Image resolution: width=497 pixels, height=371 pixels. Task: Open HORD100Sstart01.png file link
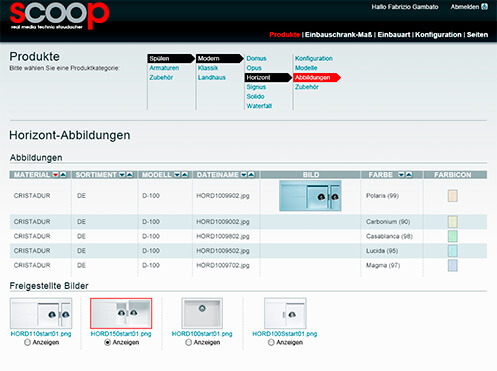pyautogui.click(x=285, y=334)
